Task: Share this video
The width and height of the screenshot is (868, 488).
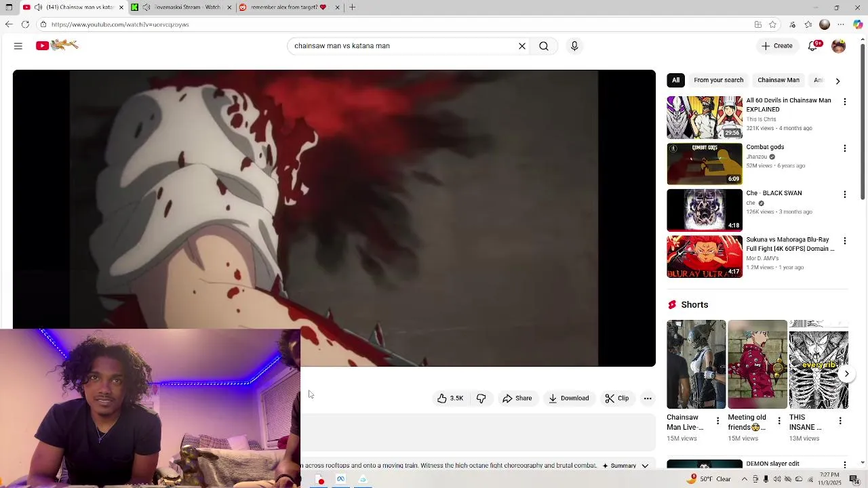Action: pyautogui.click(x=517, y=399)
